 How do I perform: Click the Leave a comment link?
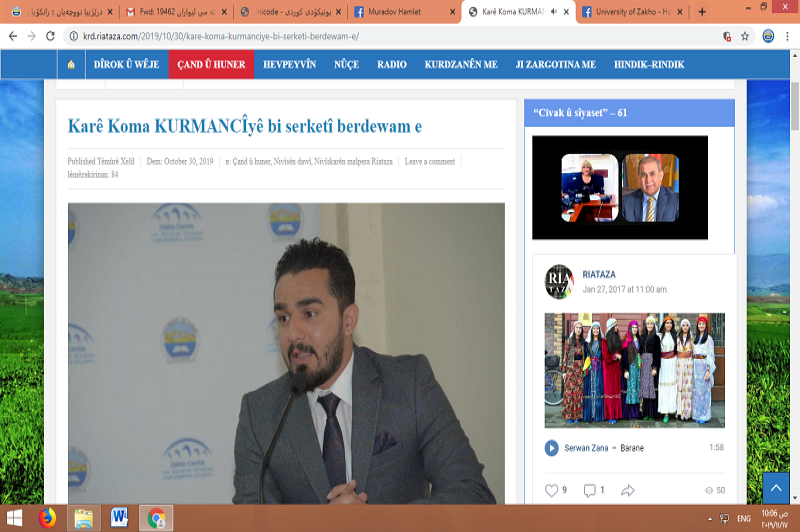pos(429,161)
